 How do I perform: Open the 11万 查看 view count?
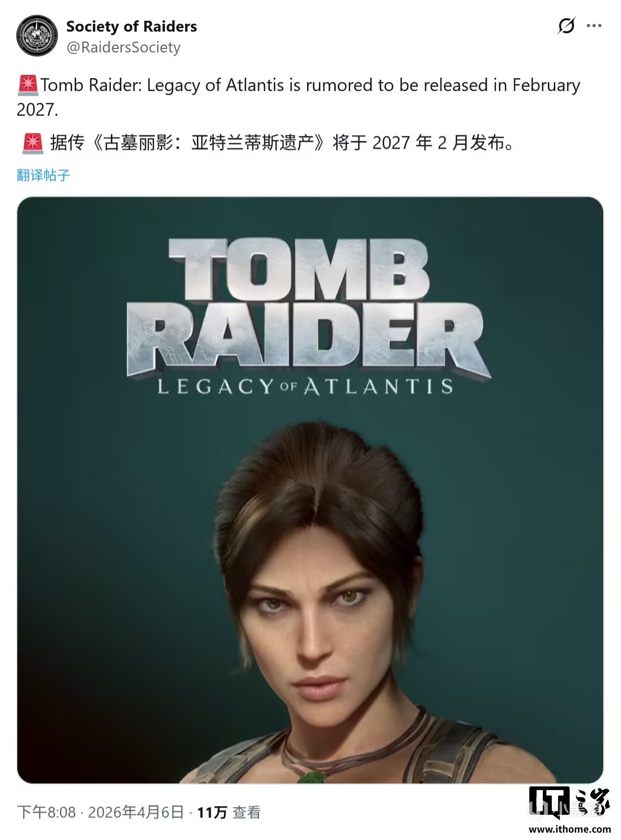[229, 812]
